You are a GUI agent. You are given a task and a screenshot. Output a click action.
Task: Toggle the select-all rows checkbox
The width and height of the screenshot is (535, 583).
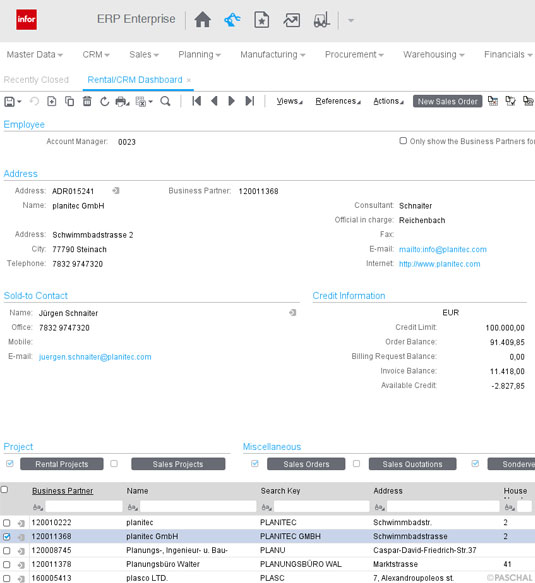pos(4,490)
